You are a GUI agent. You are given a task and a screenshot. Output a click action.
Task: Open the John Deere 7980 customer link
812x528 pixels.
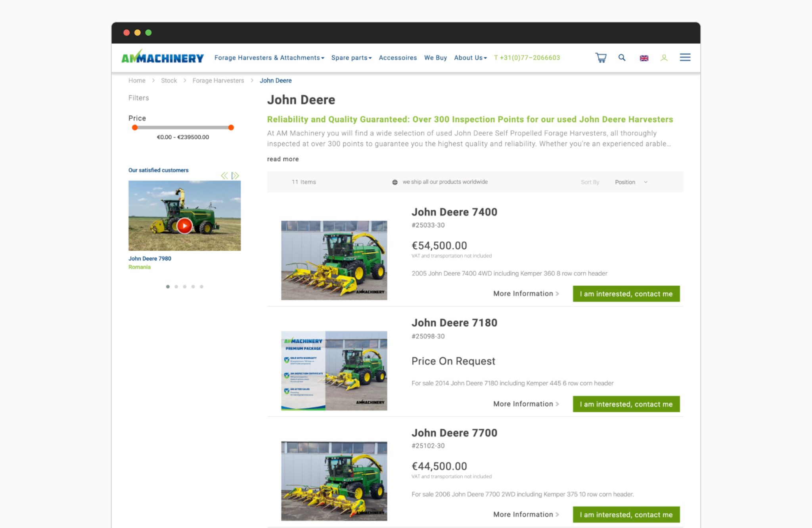[150, 259]
